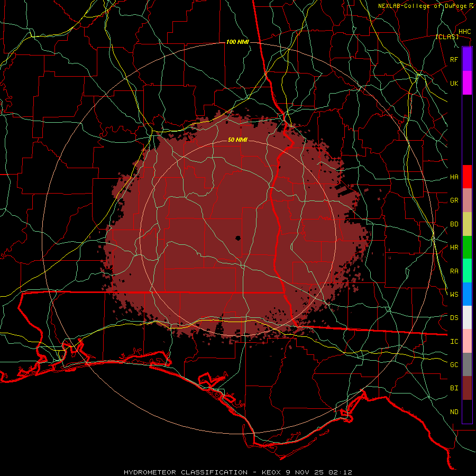
Task: Click the WS legend label
Action: pos(454,294)
